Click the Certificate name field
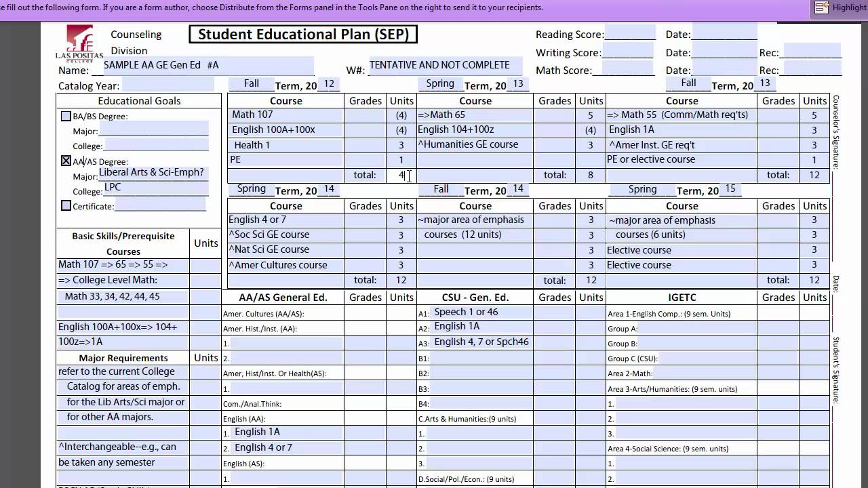This screenshot has height=488, width=868. (x=161, y=205)
